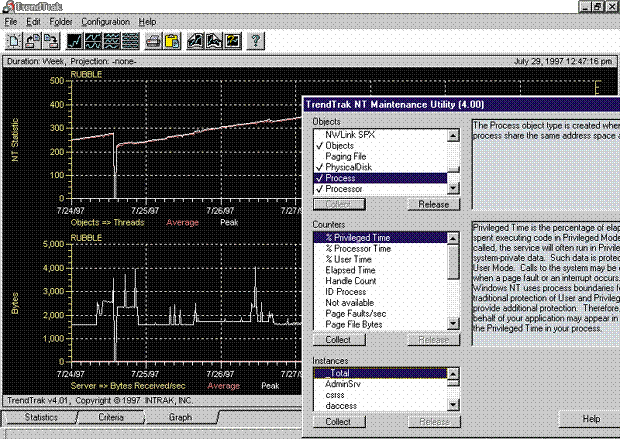Print the graphs with the printer icon
Screen dimensions: 620x439
click(153, 41)
